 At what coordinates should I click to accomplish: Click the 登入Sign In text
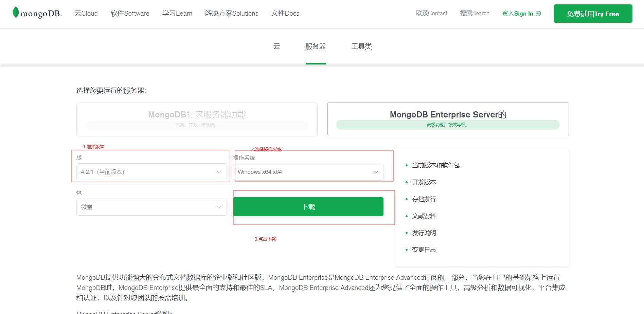pos(518,14)
